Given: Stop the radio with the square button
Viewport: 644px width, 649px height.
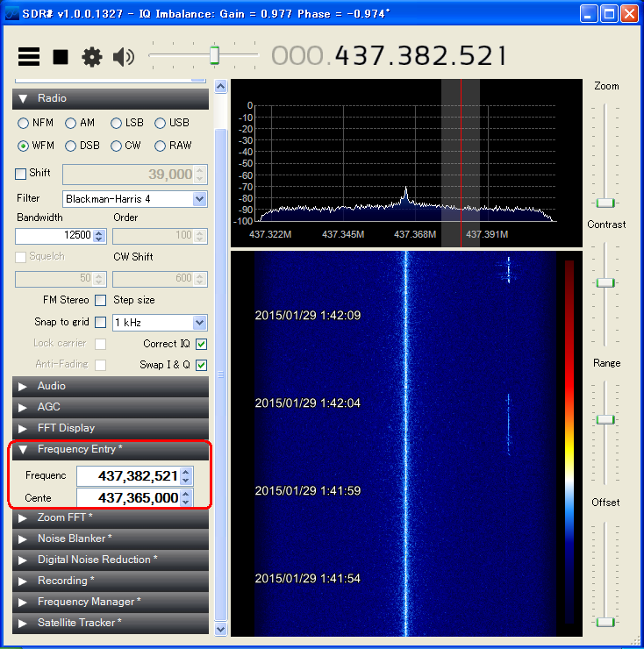Looking at the screenshot, I should (61, 57).
